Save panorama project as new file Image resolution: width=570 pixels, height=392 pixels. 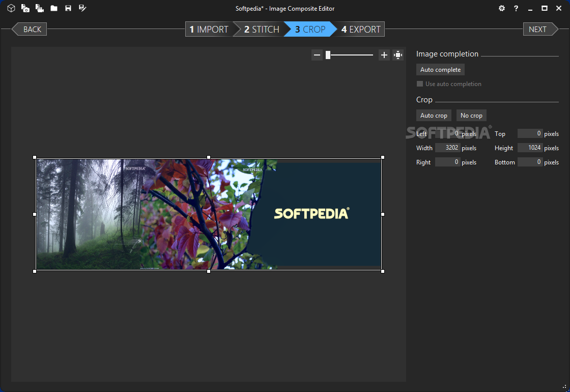[x=82, y=8]
